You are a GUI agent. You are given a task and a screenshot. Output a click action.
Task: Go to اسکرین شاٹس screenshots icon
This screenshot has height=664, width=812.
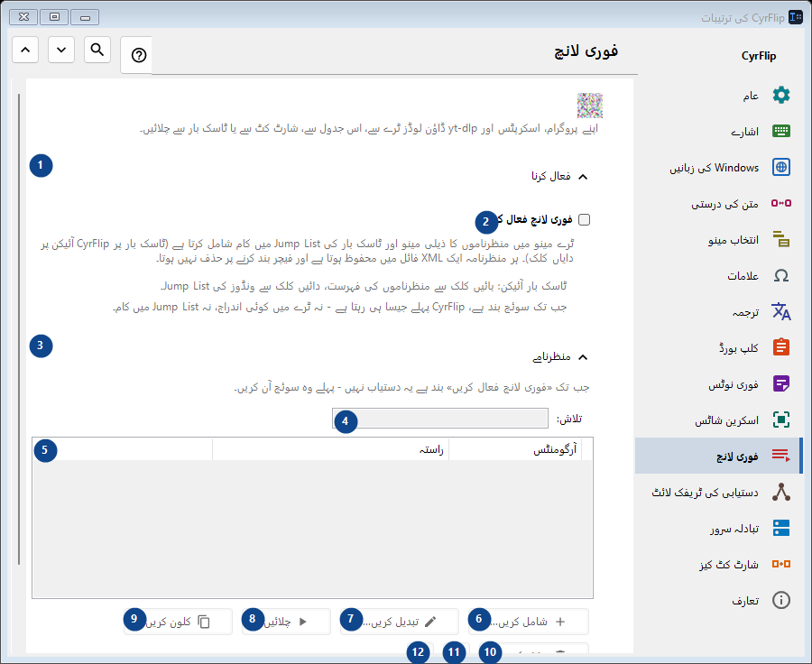pos(781,420)
